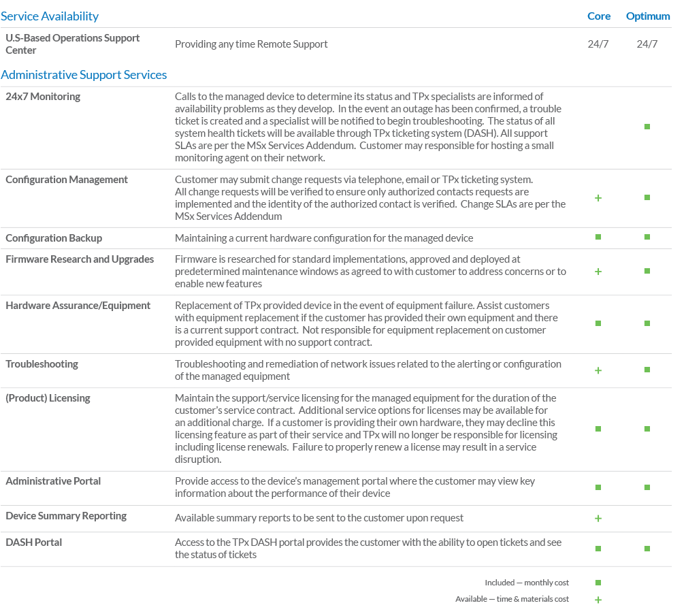
Task: Select the Optimum column header
Action: (x=648, y=16)
